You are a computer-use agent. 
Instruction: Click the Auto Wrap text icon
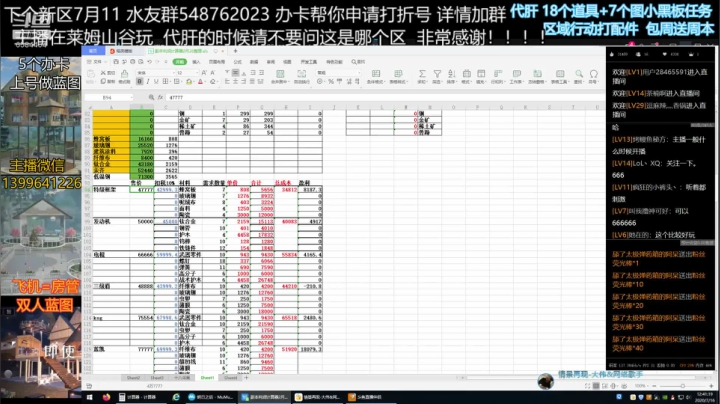301,74
